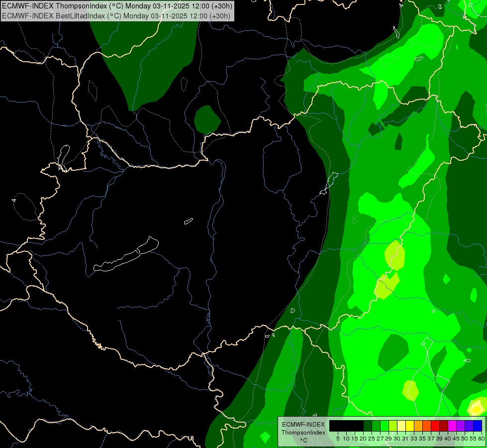Screen dimensions: 487x448
Task: Click the legend scale value '30'
Action: [397, 439]
